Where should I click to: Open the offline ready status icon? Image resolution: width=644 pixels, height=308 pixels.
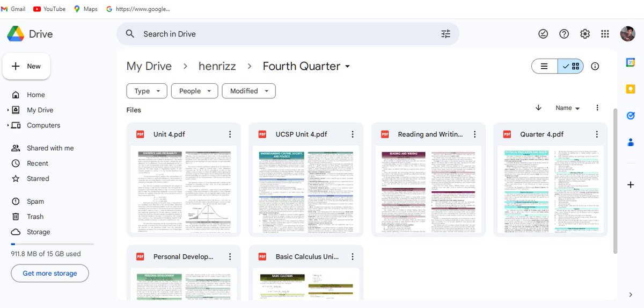543,34
